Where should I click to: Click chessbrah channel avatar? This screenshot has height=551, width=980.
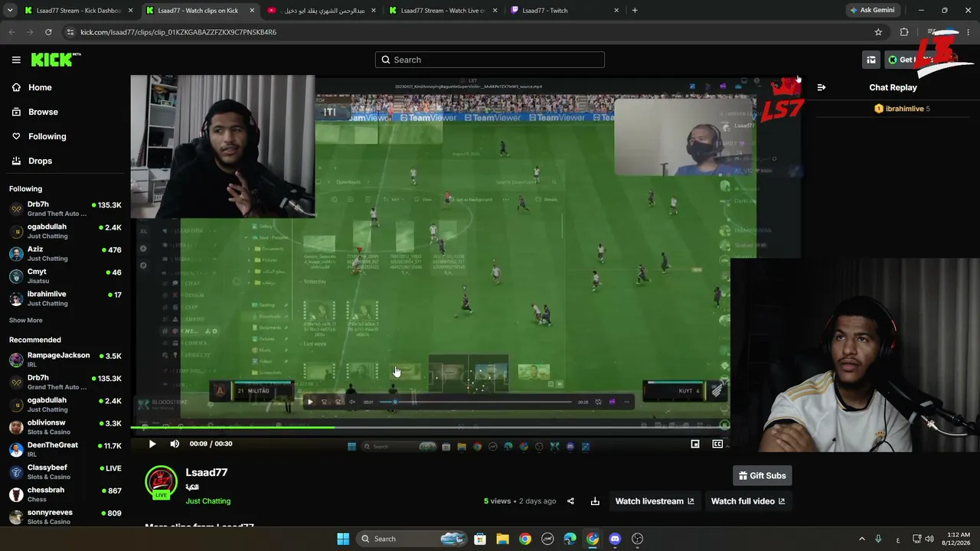pos(16,494)
